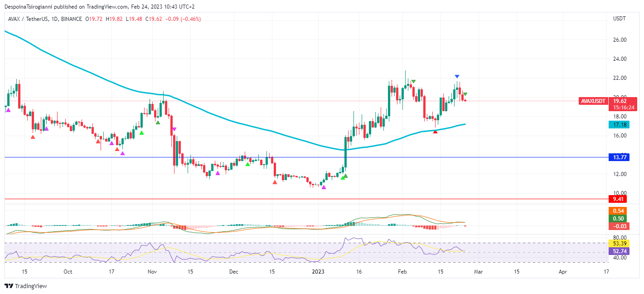Viewport: 644px width, 294px height.
Task: Click the orange 0.54 MACD value label
Action: point(619,211)
